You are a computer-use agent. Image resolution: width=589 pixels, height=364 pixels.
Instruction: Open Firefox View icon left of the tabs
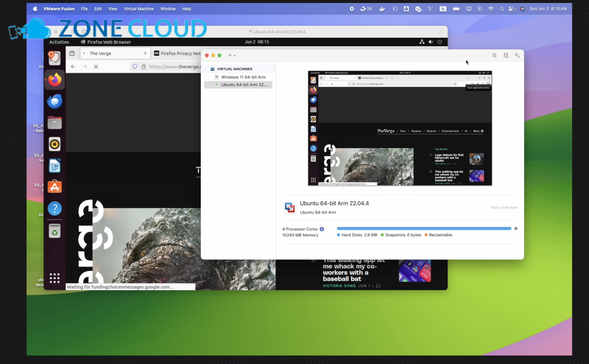[x=72, y=53]
